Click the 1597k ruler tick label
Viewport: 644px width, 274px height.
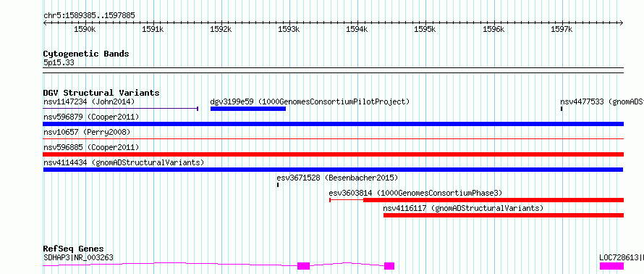pos(561,30)
